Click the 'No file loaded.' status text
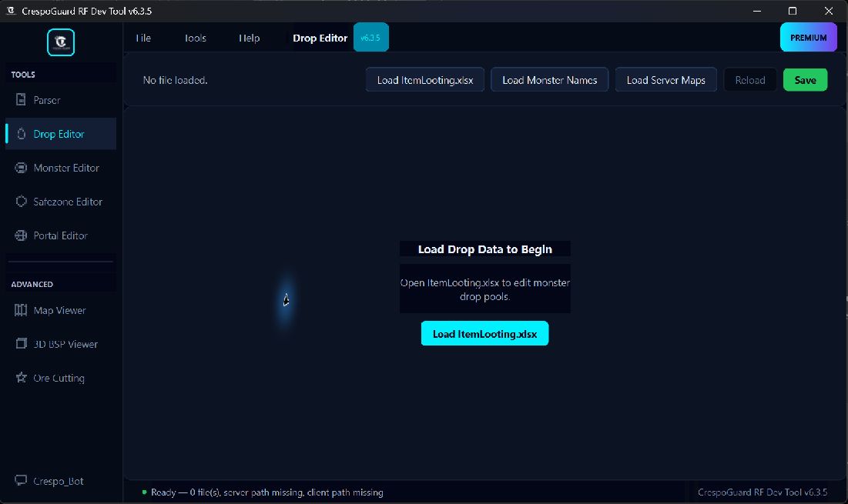This screenshot has width=848, height=504. [x=176, y=80]
